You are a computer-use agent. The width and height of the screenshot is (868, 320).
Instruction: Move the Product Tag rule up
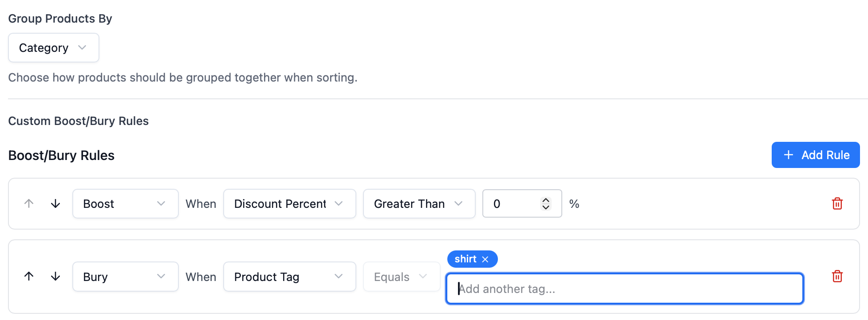point(29,276)
